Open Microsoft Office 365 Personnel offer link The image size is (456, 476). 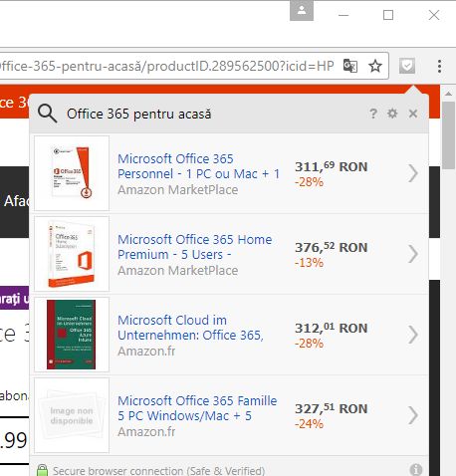[x=198, y=166]
